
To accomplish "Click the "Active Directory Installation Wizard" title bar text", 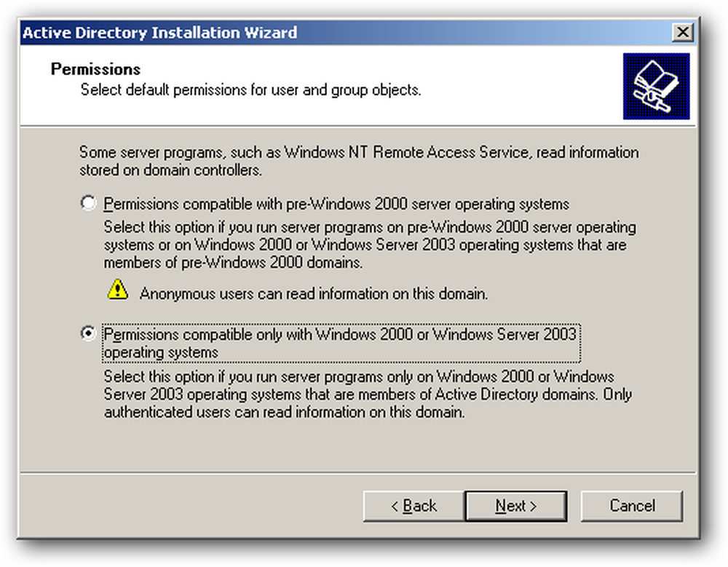I will (159, 33).
